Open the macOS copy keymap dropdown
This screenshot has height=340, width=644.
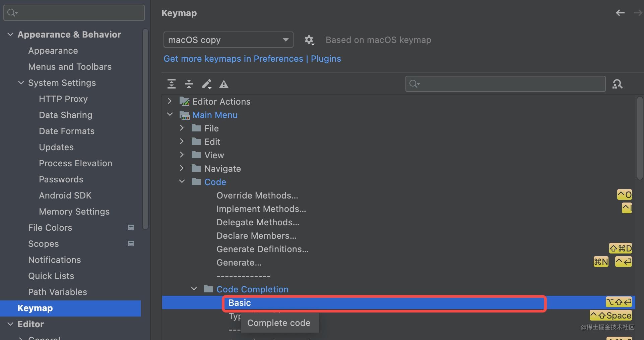coord(229,40)
